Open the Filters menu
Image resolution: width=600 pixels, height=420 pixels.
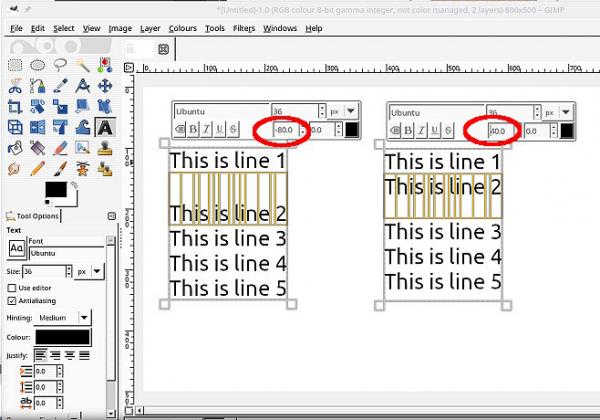244,28
